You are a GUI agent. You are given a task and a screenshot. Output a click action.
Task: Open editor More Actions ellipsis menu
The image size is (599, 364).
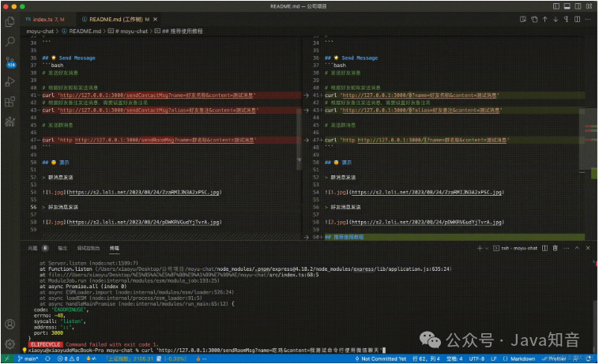point(588,20)
